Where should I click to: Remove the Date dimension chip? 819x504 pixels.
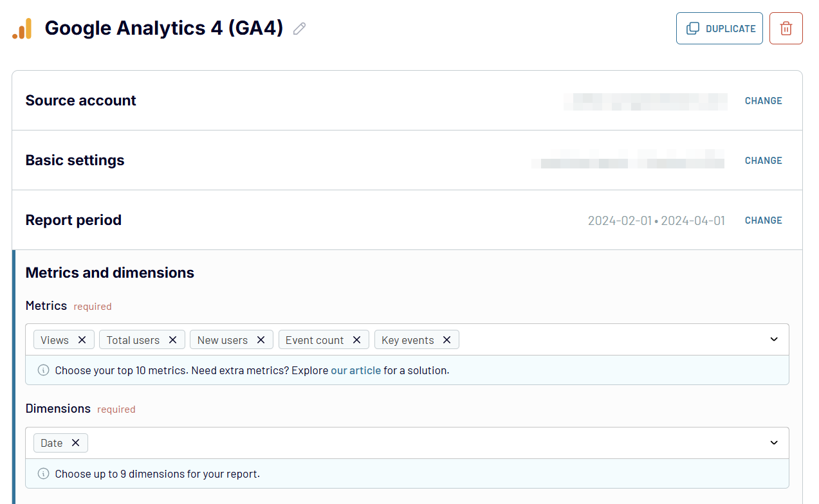75,442
